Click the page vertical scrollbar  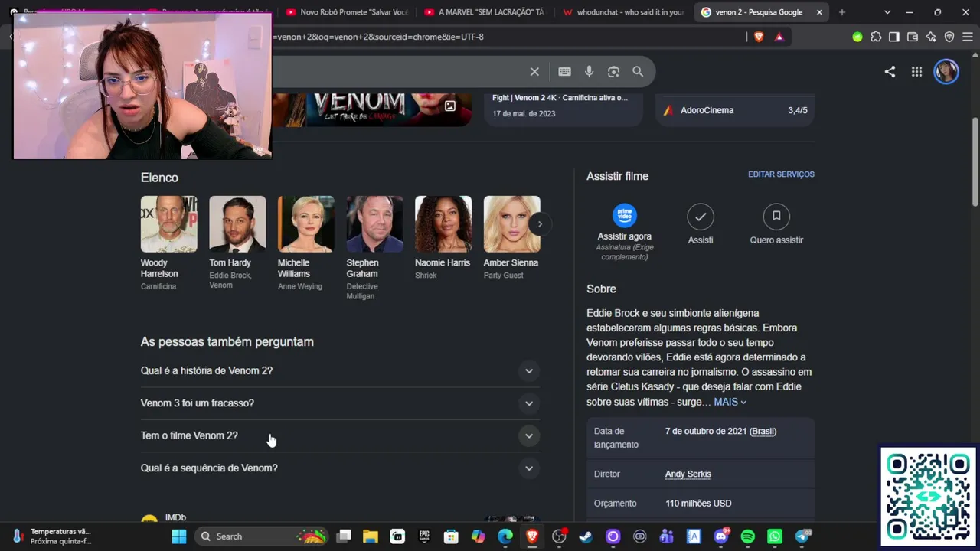click(975, 161)
